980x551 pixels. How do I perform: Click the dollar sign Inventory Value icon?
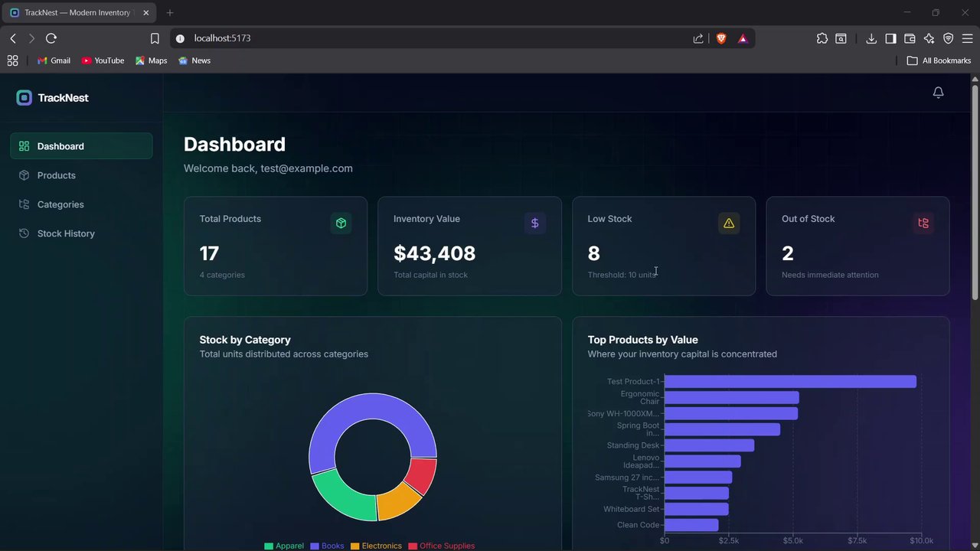[x=534, y=223]
